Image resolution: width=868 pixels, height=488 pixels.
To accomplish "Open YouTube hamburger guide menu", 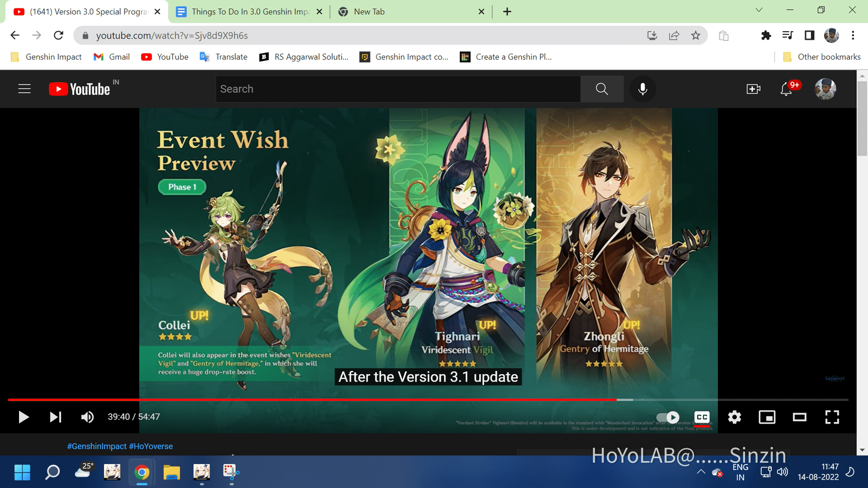I will (24, 89).
